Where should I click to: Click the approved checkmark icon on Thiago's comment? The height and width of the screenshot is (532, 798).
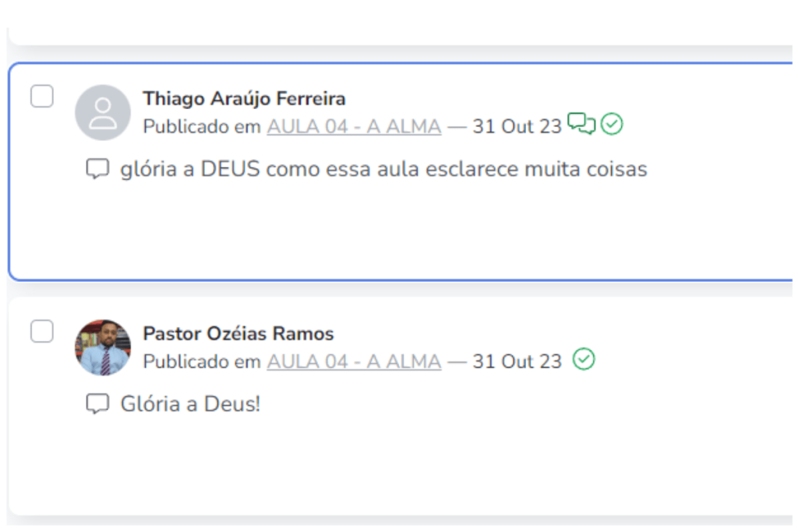click(x=612, y=124)
